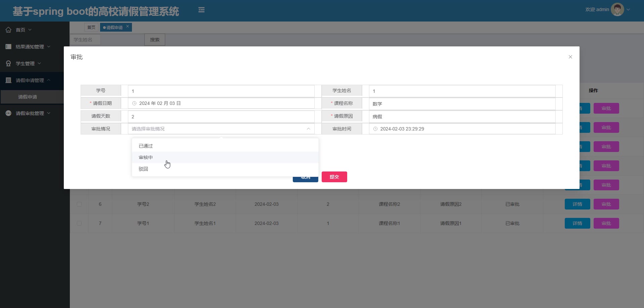Click the 课程名称 input field
The image size is (644, 308).
click(462, 104)
